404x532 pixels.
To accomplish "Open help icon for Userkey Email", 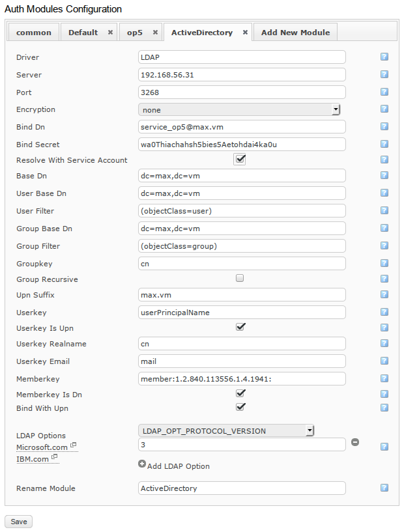I will click(x=384, y=361).
